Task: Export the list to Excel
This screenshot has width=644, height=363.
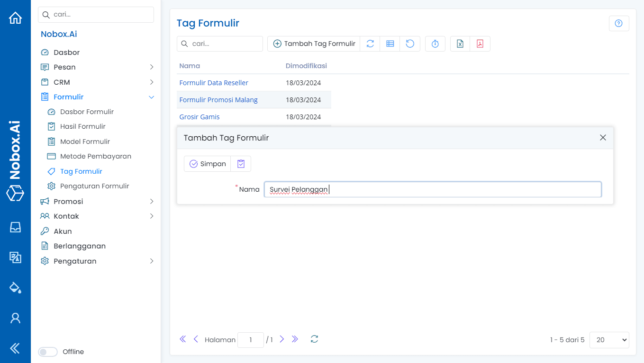Action: click(460, 43)
